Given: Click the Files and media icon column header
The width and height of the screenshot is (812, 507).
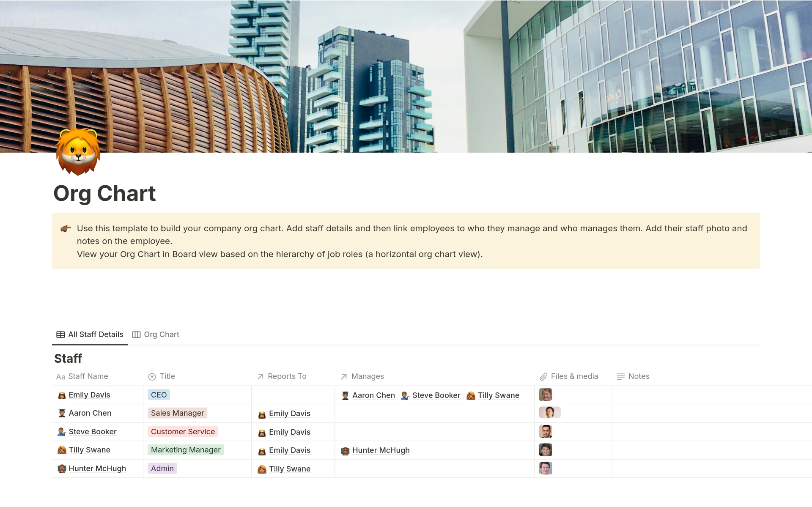Looking at the screenshot, I should coord(543,376).
